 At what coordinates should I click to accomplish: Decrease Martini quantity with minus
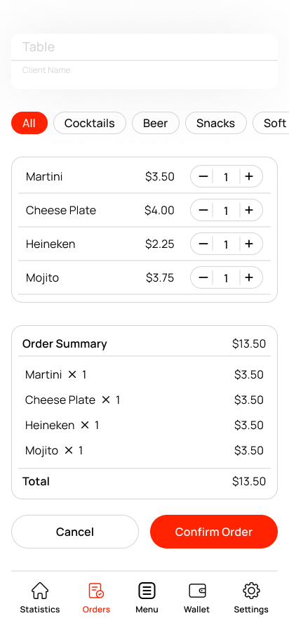pyautogui.click(x=203, y=176)
